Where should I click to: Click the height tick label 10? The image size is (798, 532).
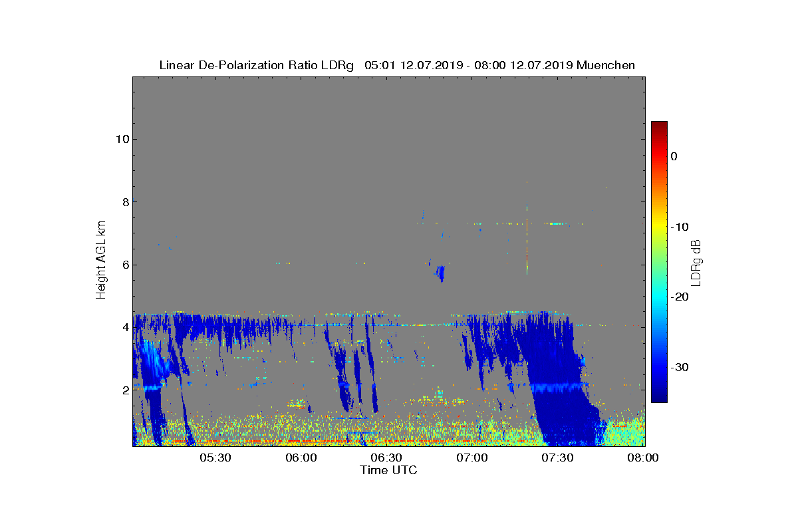[122, 139]
